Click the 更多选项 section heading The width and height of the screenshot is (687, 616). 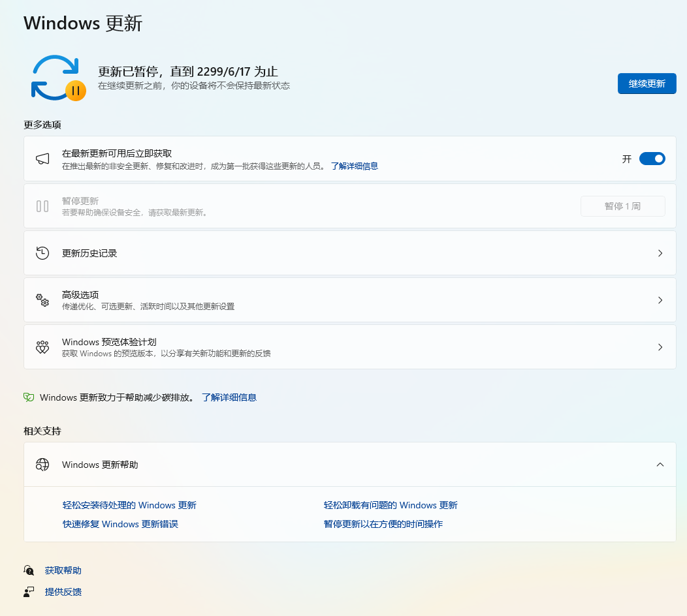point(42,125)
